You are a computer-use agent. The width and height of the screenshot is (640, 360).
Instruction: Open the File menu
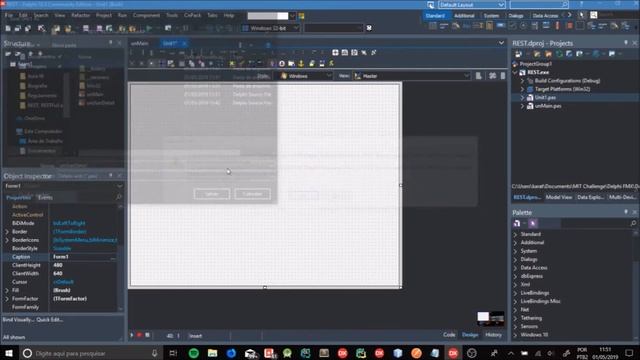coord(9,16)
